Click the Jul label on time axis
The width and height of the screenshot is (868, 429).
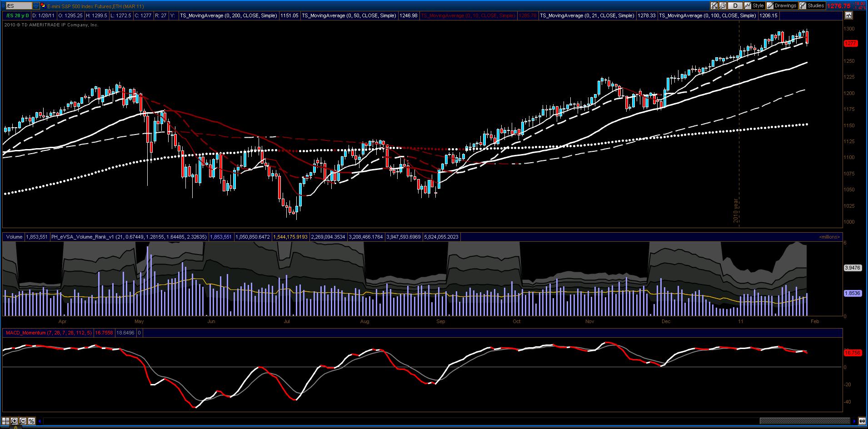pyautogui.click(x=287, y=321)
